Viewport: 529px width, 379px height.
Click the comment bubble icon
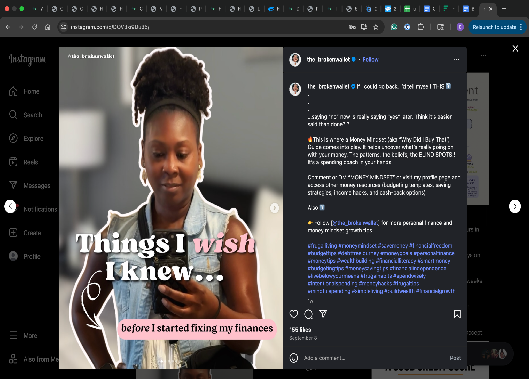click(308, 314)
